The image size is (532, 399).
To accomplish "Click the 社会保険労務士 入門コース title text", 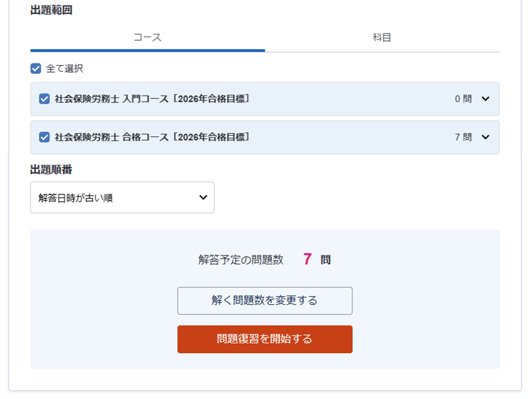I will (152, 99).
